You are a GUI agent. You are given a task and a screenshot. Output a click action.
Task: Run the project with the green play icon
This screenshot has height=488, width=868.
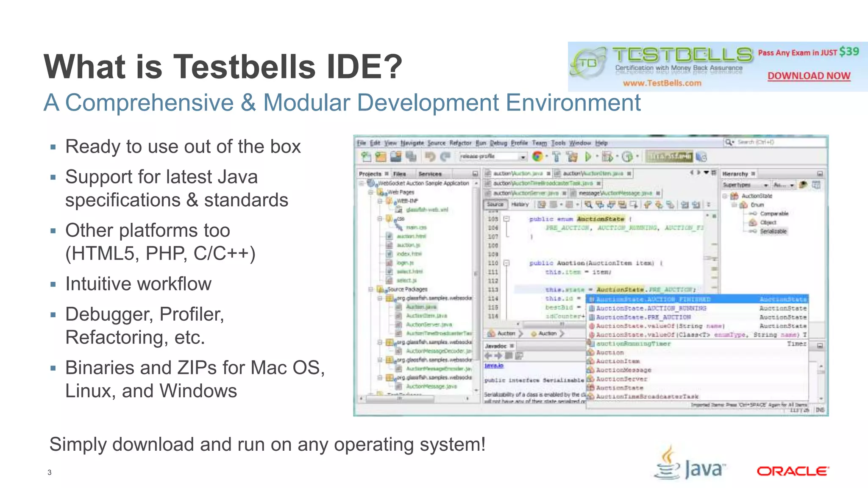click(x=588, y=156)
